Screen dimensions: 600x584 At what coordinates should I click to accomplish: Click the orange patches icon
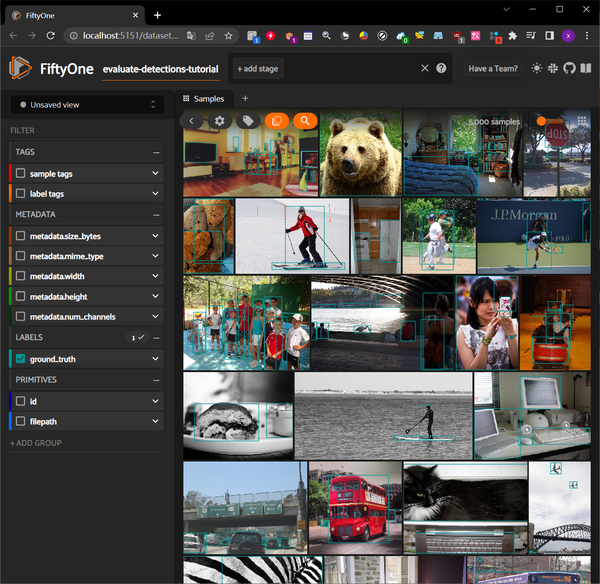[x=277, y=121]
